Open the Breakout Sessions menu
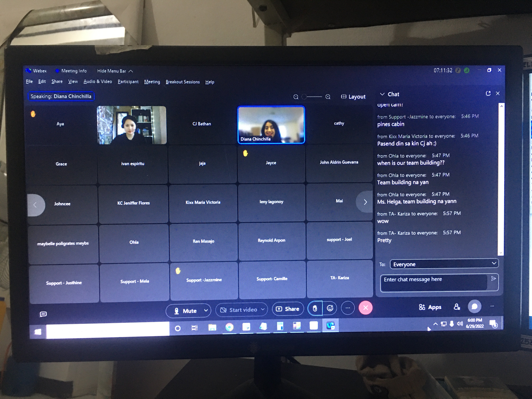The height and width of the screenshot is (399, 532). tap(183, 82)
